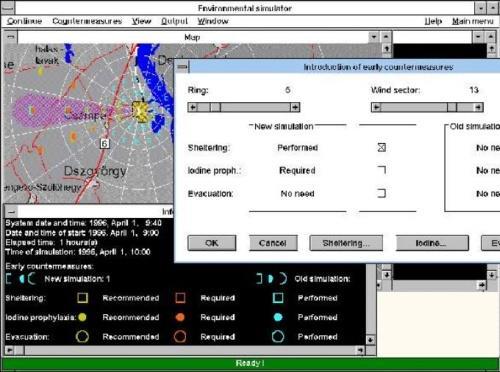Click the Ring slider right arrow
500x372 pixels.
[x=295, y=107]
